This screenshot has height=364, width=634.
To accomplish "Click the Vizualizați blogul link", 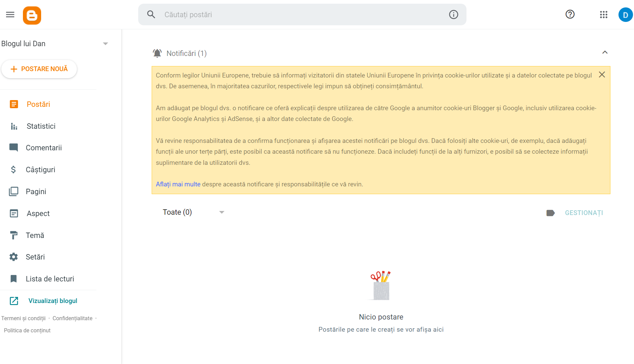I will 53,301.
